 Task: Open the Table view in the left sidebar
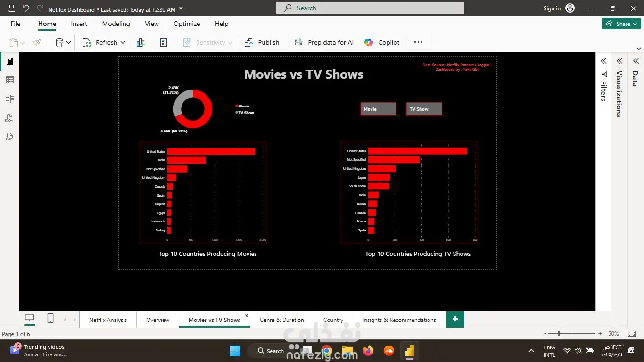click(x=9, y=80)
